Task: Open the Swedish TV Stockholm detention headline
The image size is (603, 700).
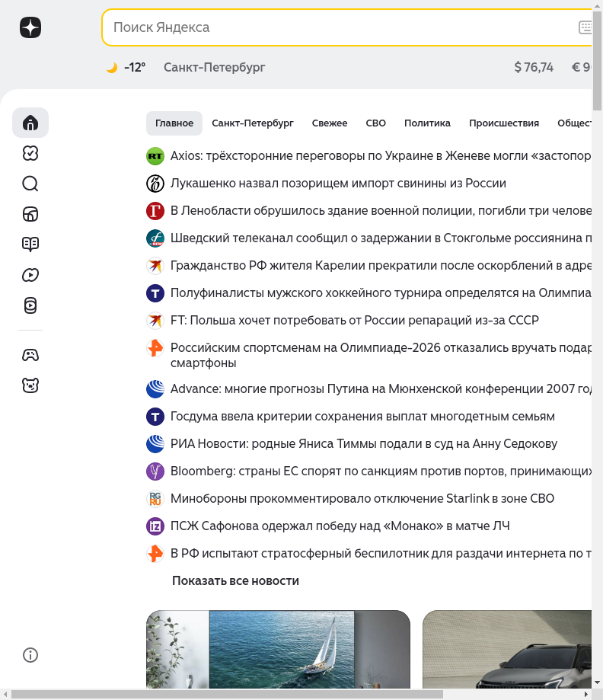Action: (381, 238)
